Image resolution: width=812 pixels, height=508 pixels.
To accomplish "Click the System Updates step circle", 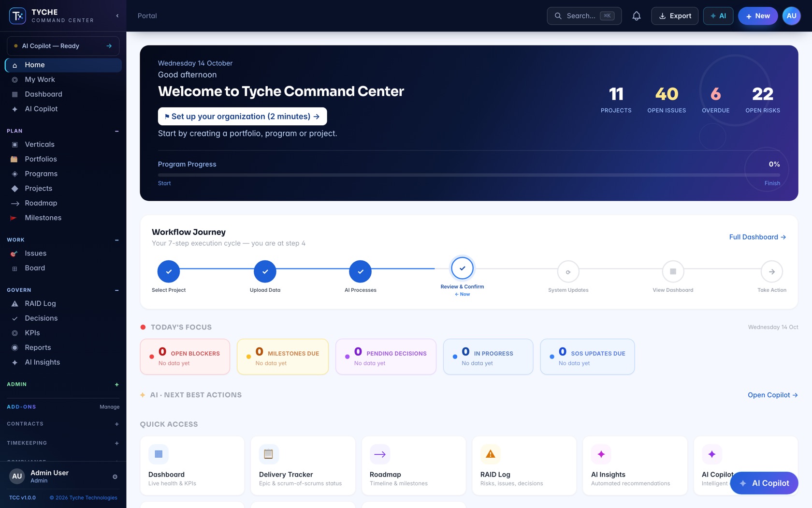I will pyautogui.click(x=568, y=271).
